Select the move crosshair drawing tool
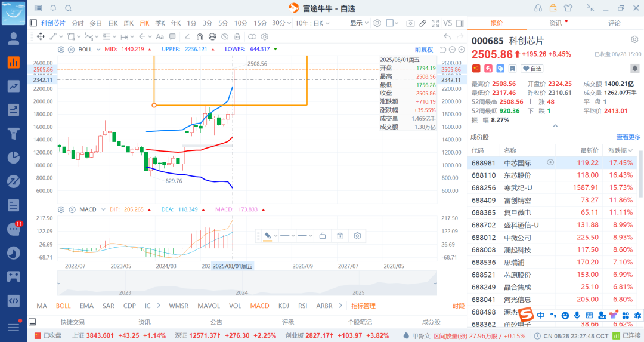 (x=41, y=36)
